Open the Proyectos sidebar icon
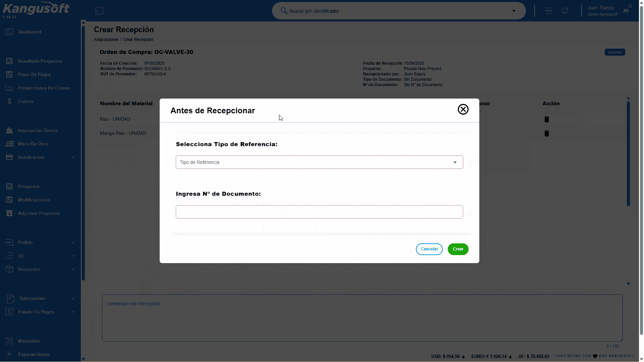 pyautogui.click(x=9, y=186)
